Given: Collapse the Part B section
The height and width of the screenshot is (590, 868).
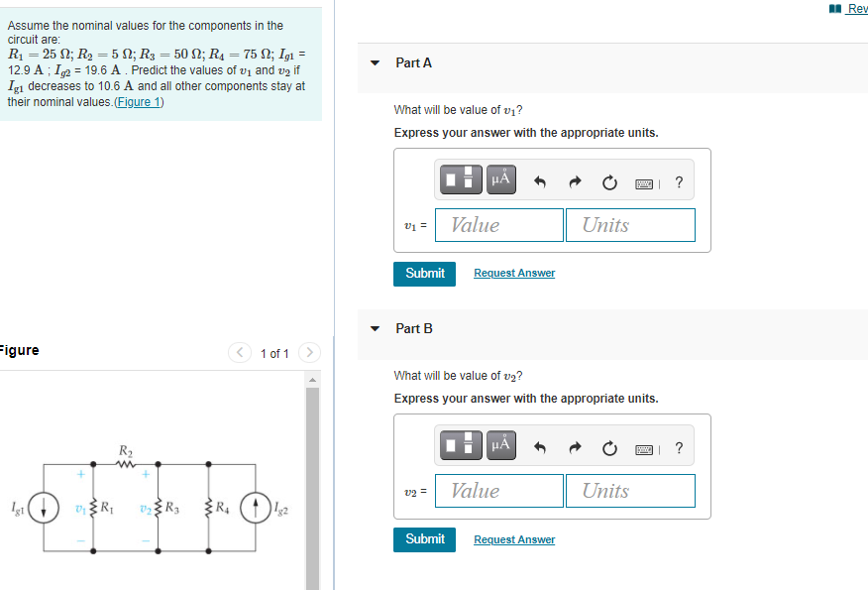Looking at the screenshot, I should (x=374, y=327).
